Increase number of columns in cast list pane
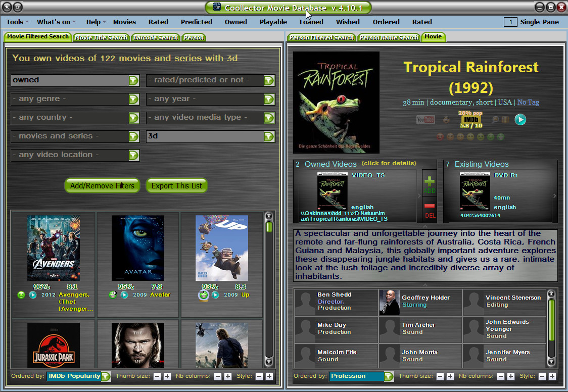 (x=510, y=376)
